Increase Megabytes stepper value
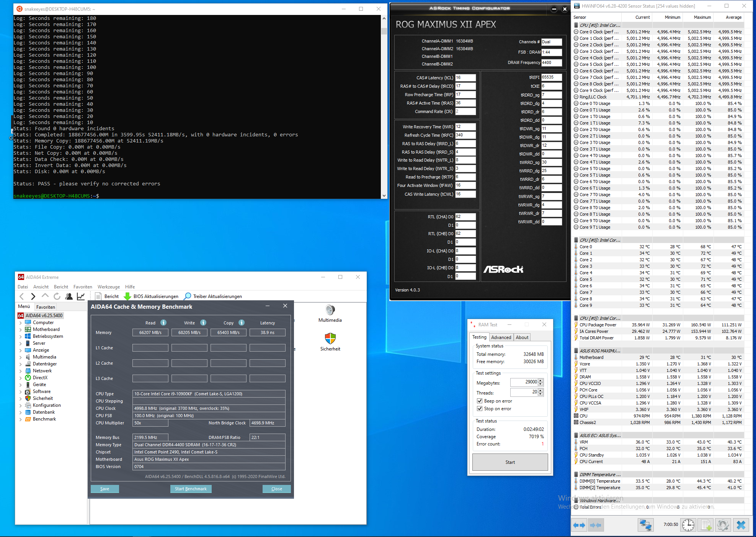756x537 pixels. 540,380
